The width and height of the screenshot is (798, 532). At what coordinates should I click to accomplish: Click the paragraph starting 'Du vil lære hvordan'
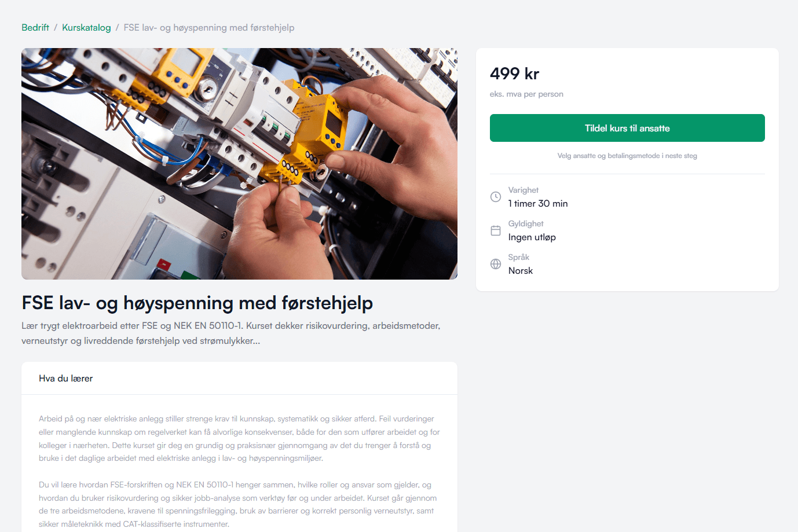click(x=238, y=504)
